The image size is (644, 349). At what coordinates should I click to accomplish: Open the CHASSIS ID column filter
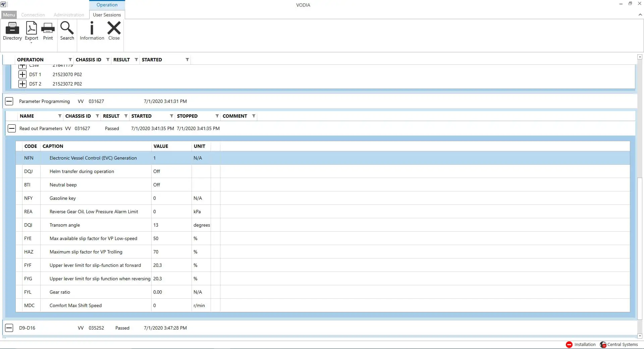pos(108,59)
